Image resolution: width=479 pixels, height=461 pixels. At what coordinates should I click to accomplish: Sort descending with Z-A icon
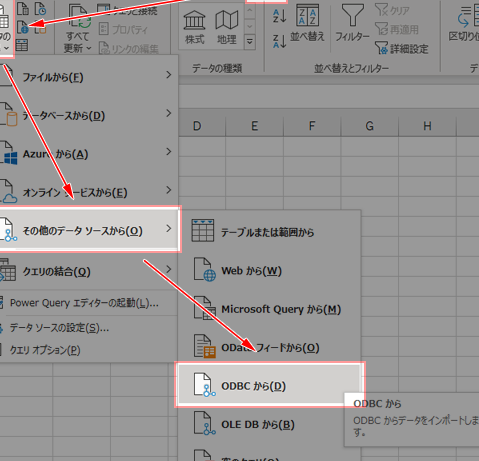click(279, 41)
